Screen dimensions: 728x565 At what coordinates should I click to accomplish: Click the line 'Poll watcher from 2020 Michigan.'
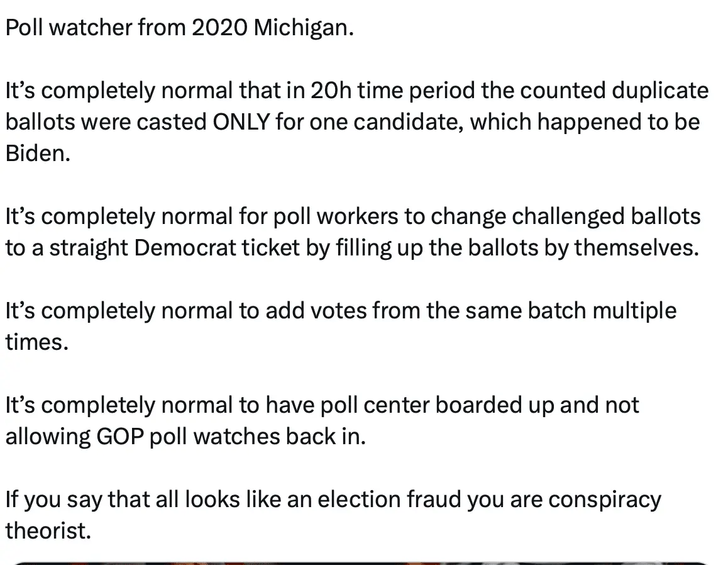tap(179, 29)
